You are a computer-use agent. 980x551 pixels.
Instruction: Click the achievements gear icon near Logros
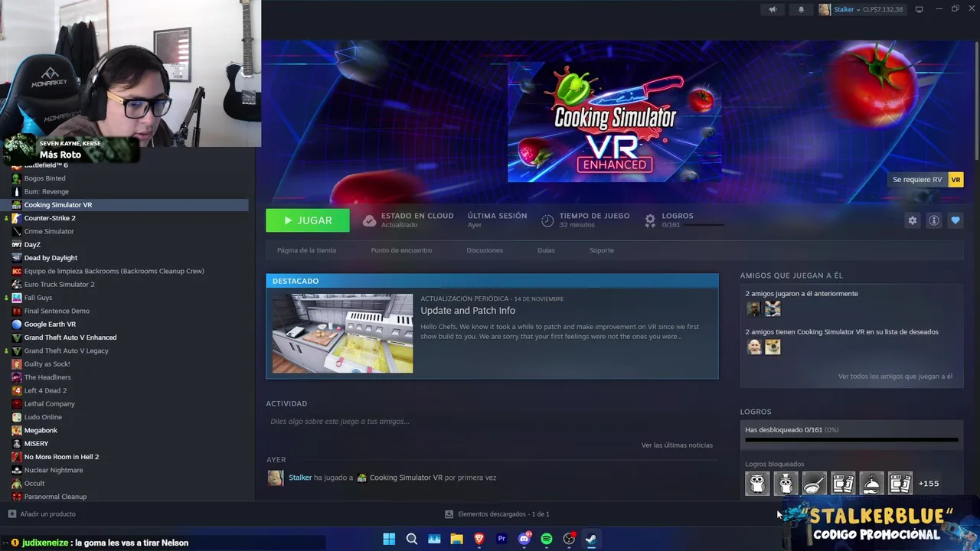click(x=650, y=220)
